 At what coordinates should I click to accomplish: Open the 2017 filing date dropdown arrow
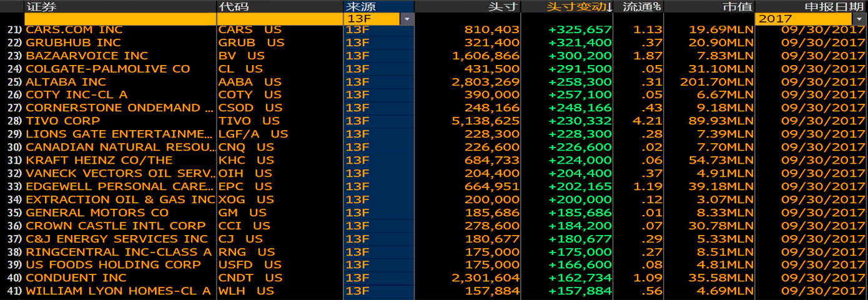coord(861,19)
